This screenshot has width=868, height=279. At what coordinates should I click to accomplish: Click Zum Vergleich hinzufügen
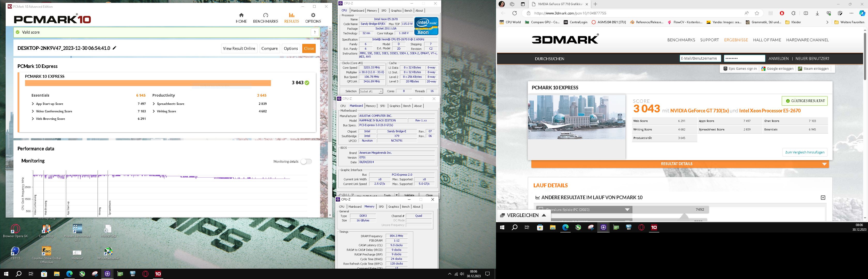[805, 152]
